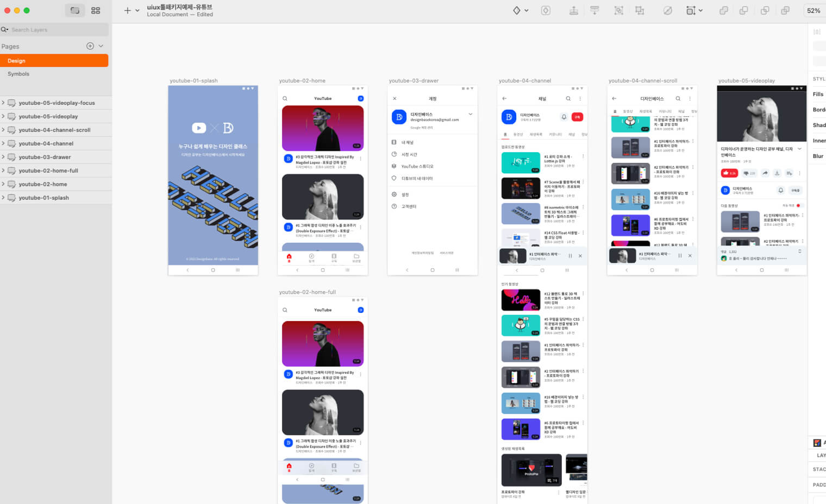Select youtube-01-splash in layer list
826x504 pixels.
click(56, 198)
